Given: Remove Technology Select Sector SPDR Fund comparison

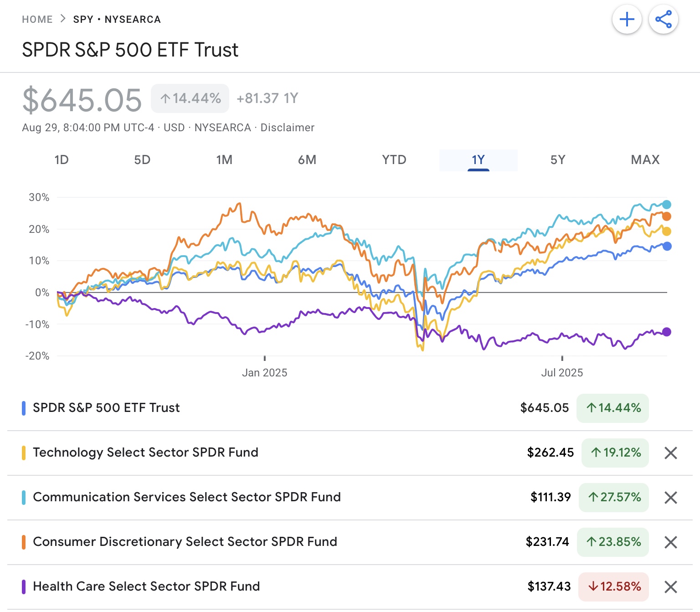Looking at the screenshot, I should 670,453.
